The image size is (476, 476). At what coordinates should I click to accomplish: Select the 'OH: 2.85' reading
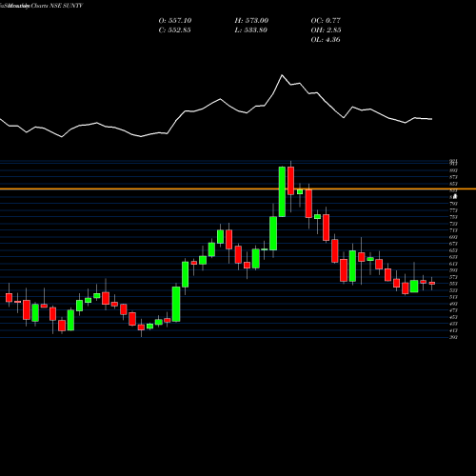(326, 30)
